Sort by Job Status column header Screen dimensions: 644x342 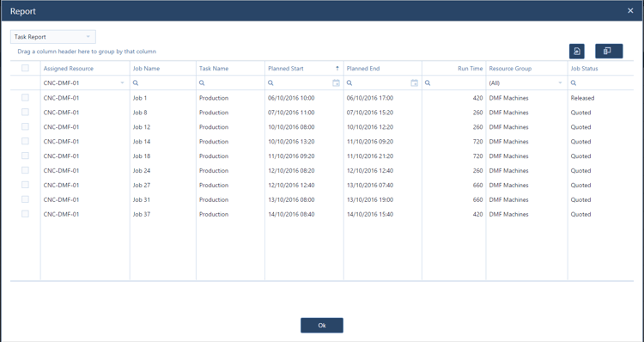(x=600, y=69)
